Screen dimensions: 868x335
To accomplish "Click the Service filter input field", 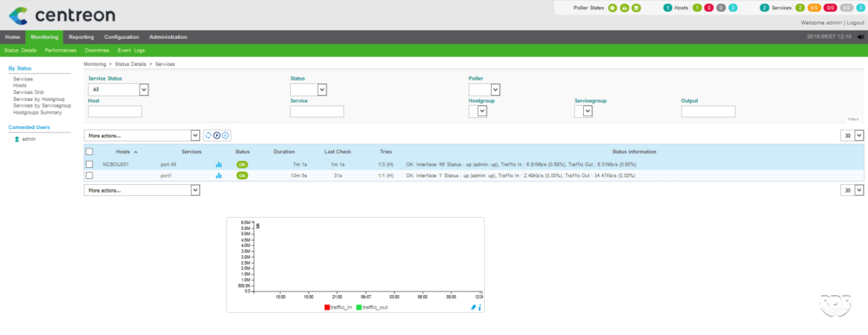I will [x=317, y=111].
